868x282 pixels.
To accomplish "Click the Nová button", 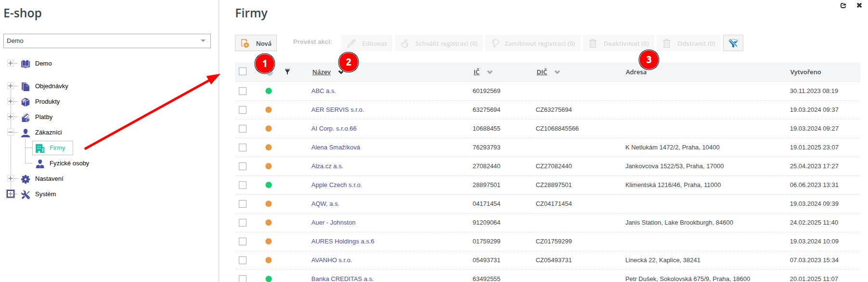I will pos(256,43).
